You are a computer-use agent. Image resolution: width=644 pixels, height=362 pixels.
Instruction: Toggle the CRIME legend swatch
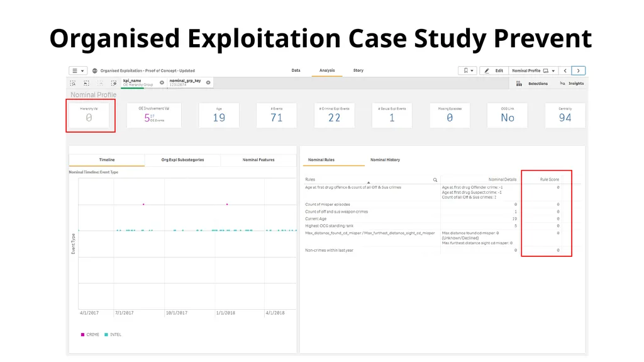[82, 335]
